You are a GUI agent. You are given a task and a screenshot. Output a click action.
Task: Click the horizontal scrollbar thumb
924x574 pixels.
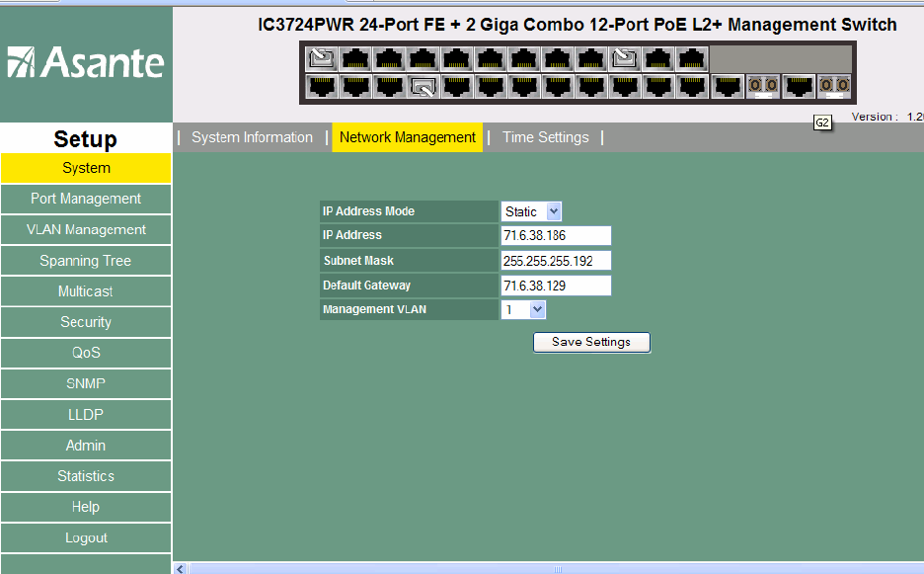pyautogui.click(x=557, y=569)
